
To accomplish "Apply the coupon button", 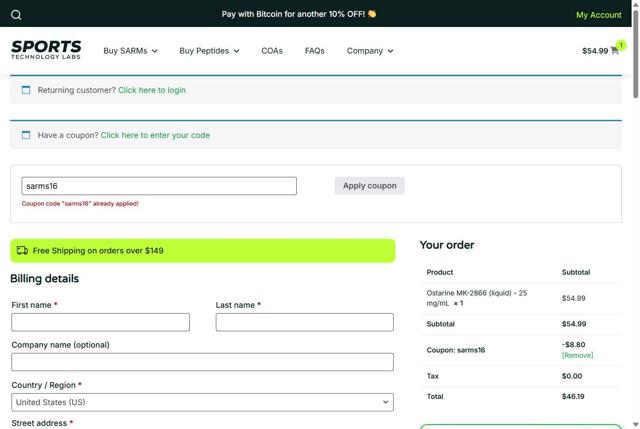I will click(x=369, y=186).
